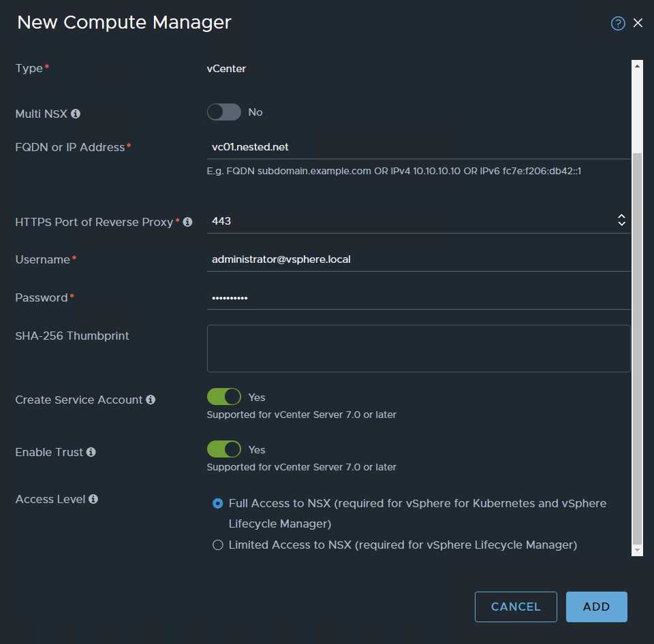Click the Username field
654x644 pixels.
pyautogui.click(x=418, y=259)
